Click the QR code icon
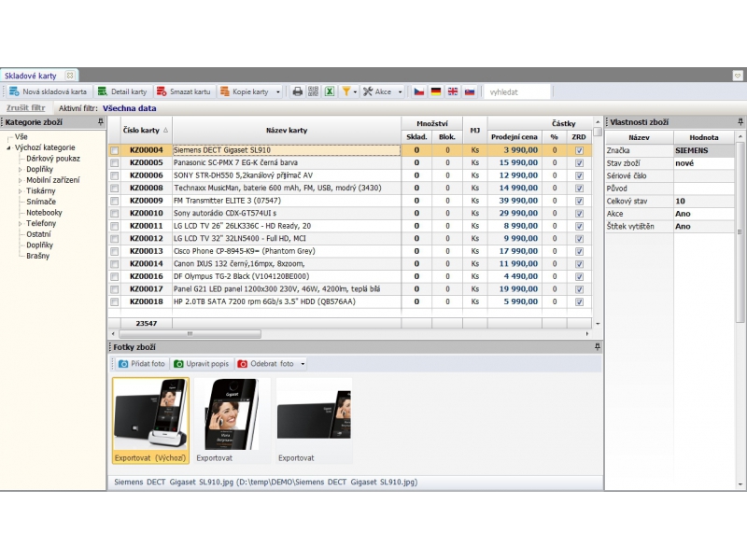747x560 pixels. point(314,91)
